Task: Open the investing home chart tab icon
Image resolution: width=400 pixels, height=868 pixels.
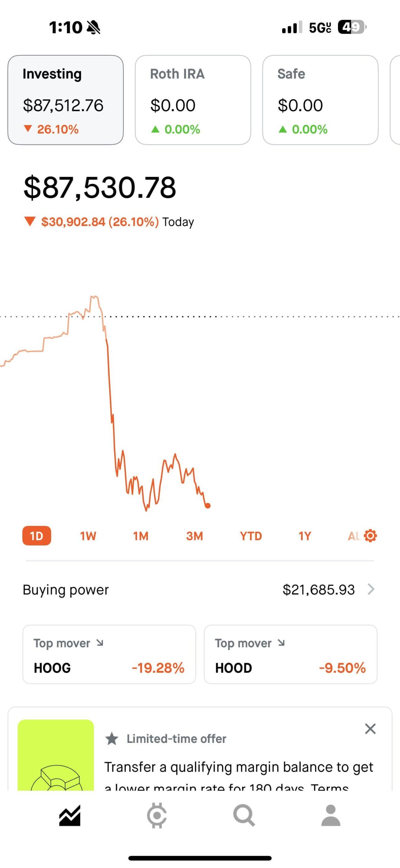Action: [x=70, y=815]
